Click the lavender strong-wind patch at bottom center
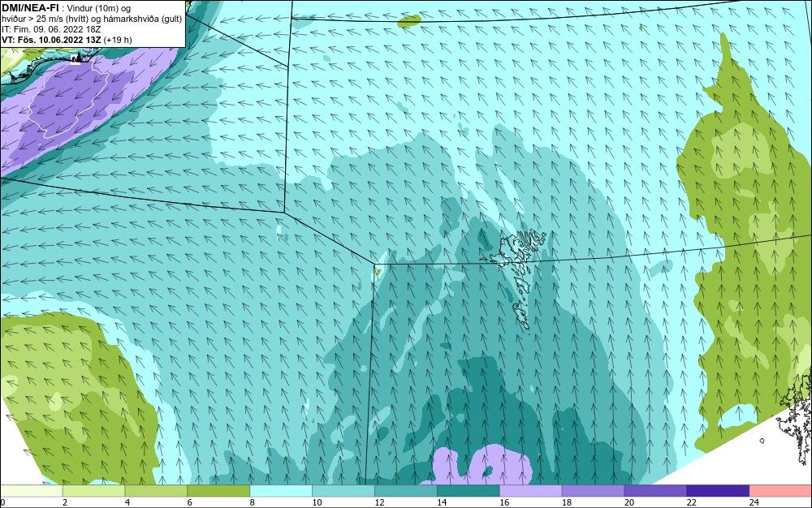The image size is (812, 508). (482, 466)
